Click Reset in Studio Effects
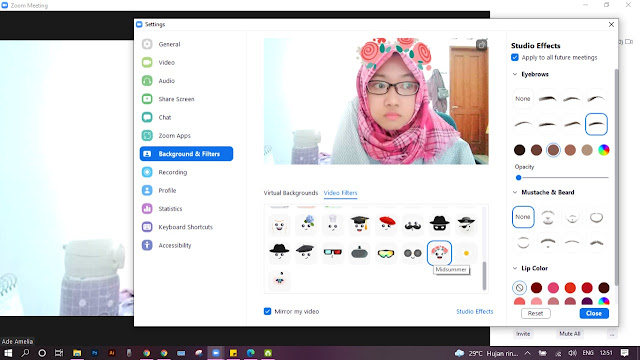This screenshot has width=640, height=360. coord(536,313)
